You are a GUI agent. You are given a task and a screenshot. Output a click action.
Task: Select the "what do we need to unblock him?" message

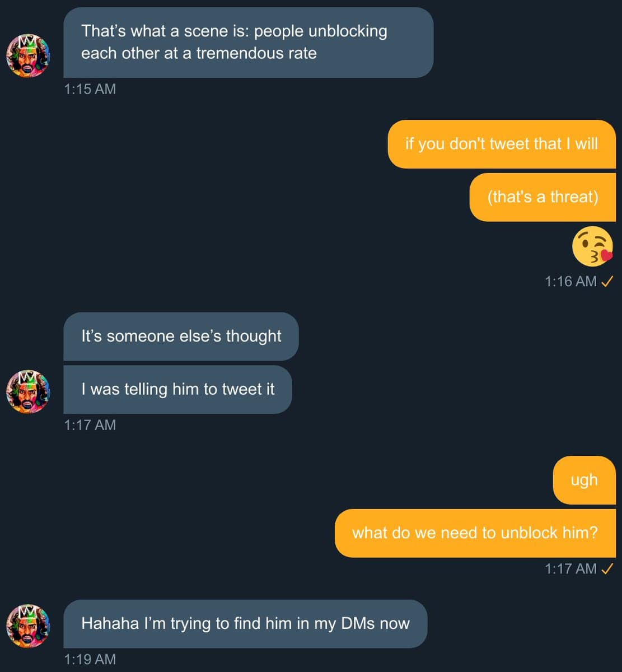[475, 533]
